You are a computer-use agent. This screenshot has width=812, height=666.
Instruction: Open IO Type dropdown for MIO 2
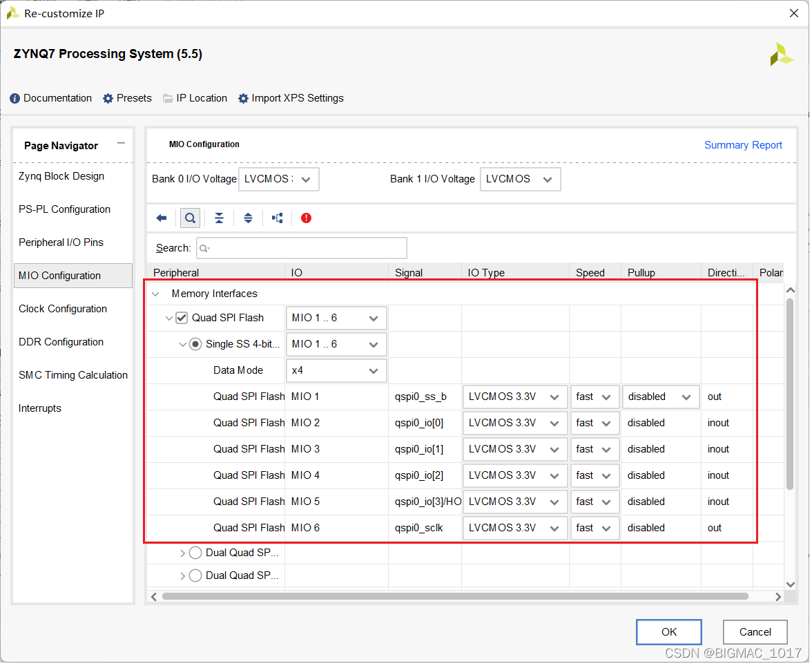point(516,425)
